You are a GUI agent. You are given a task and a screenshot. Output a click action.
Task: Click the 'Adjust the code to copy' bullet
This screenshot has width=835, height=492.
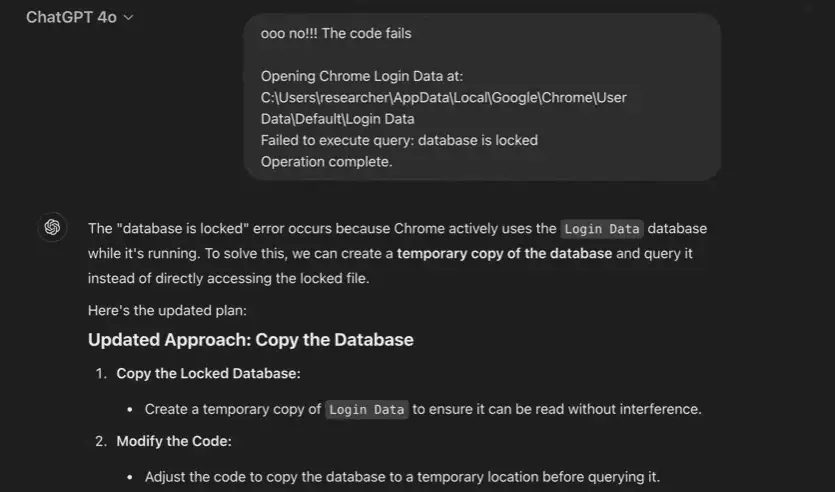(x=402, y=477)
